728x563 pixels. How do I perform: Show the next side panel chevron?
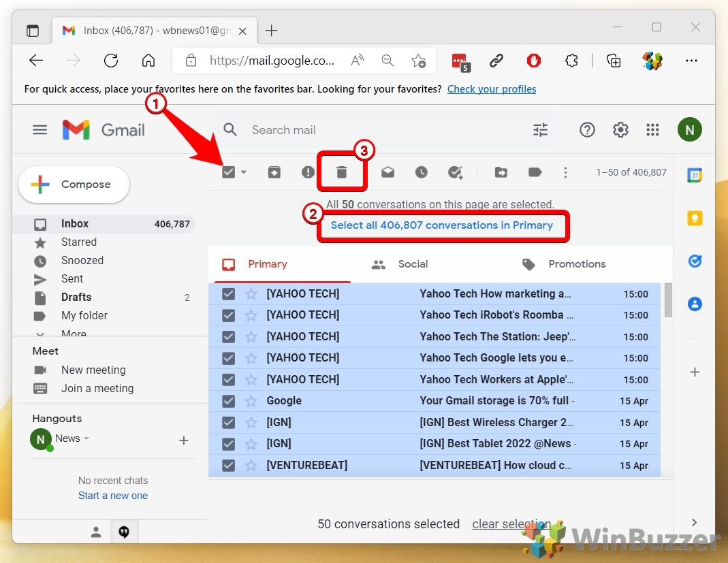coord(694,523)
